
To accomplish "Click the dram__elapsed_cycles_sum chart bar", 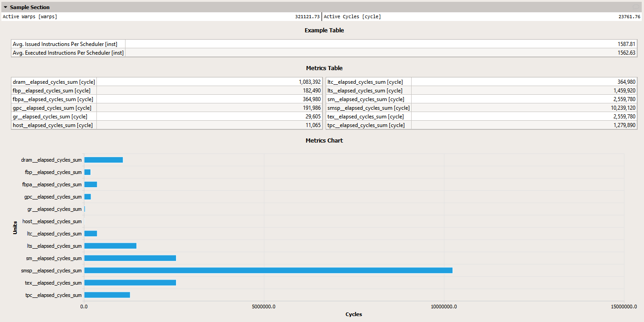I will click(x=103, y=160).
